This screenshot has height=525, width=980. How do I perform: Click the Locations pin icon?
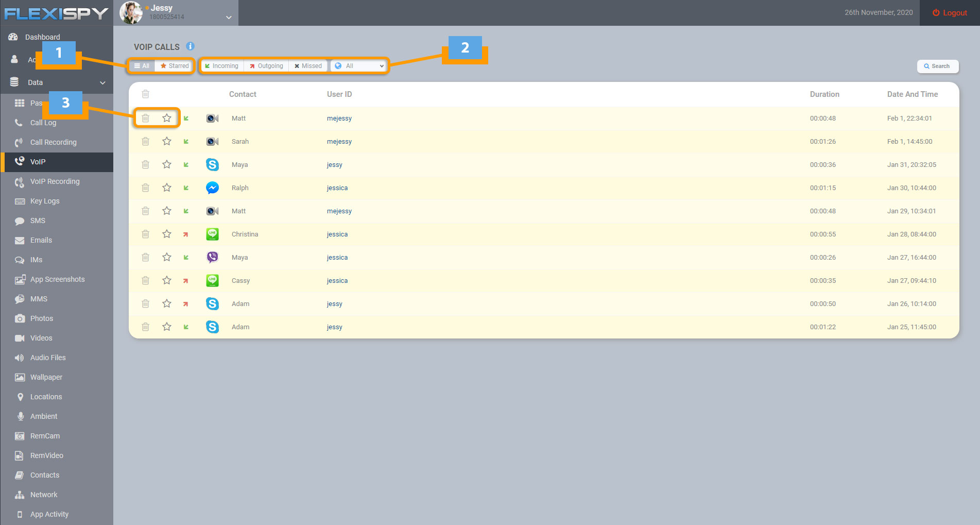pos(20,397)
